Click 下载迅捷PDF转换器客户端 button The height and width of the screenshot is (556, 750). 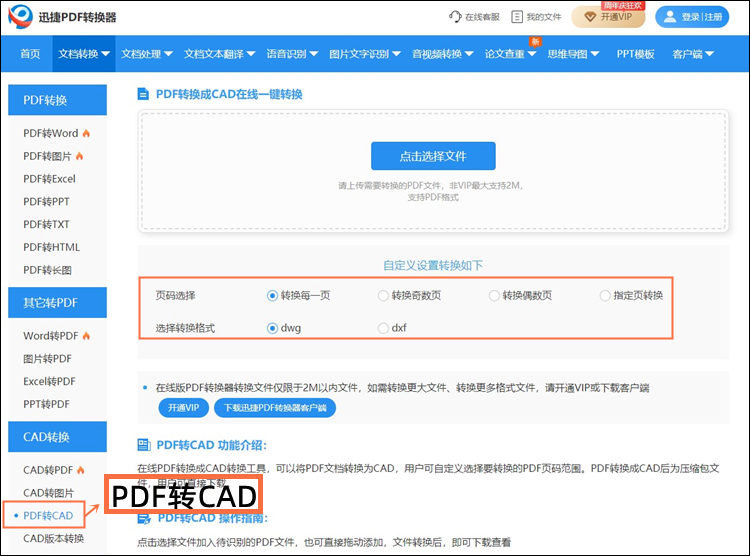(275, 408)
